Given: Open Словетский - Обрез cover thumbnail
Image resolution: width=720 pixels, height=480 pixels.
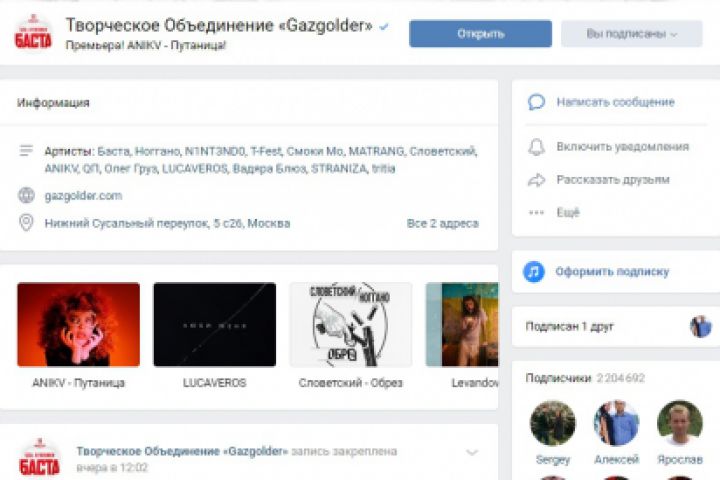Looking at the screenshot, I should 350,324.
